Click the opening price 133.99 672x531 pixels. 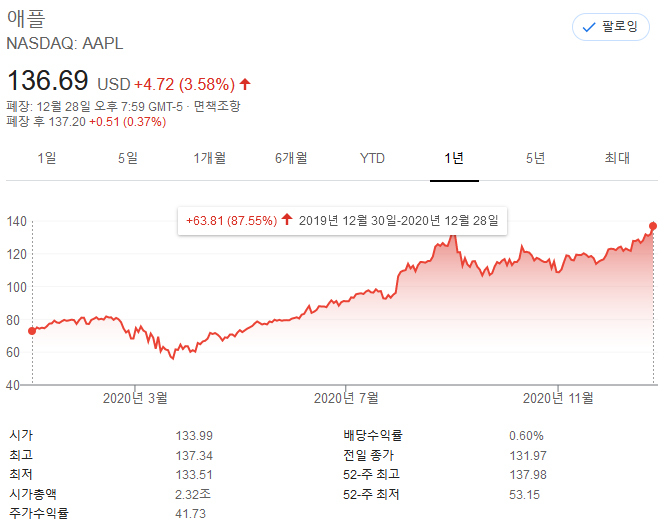pyautogui.click(x=194, y=436)
